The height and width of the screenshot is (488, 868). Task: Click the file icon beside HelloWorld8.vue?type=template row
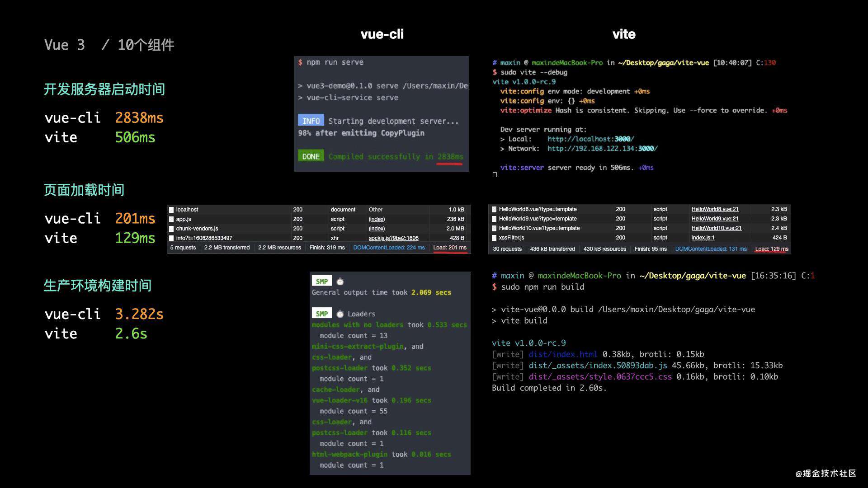(494, 209)
